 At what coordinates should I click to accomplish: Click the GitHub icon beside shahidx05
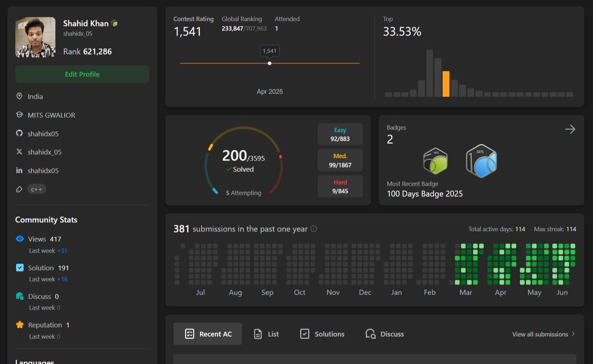pos(19,133)
